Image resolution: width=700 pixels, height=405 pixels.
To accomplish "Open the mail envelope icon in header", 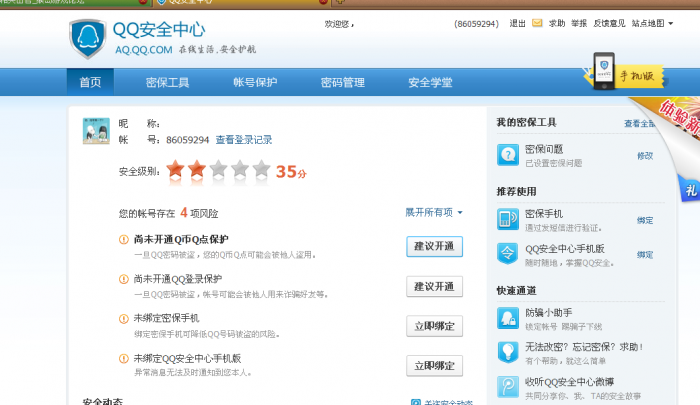I will (x=537, y=23).
